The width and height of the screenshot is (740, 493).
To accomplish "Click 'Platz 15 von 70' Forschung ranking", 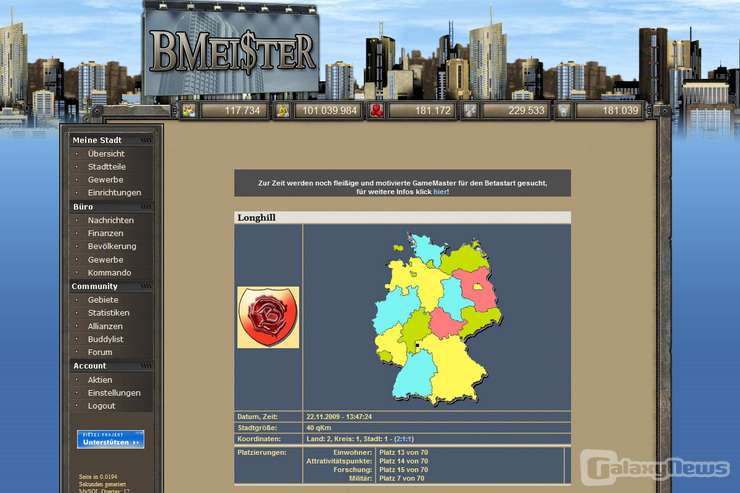I will tap(404, 470).
